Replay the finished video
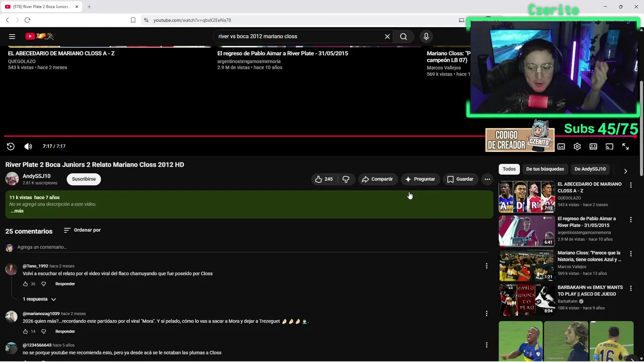The width and height of the screenshot is (644, 362). point(11,146)
